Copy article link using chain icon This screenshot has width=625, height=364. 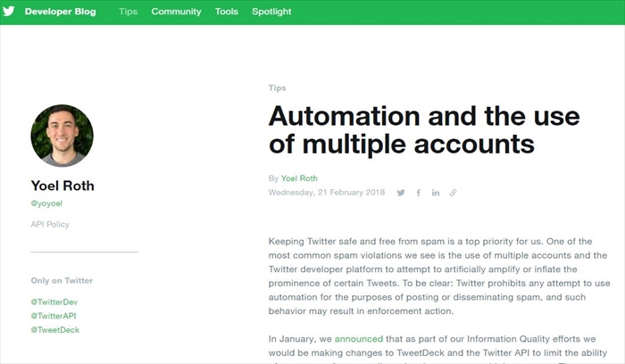[x=454, y=193]
